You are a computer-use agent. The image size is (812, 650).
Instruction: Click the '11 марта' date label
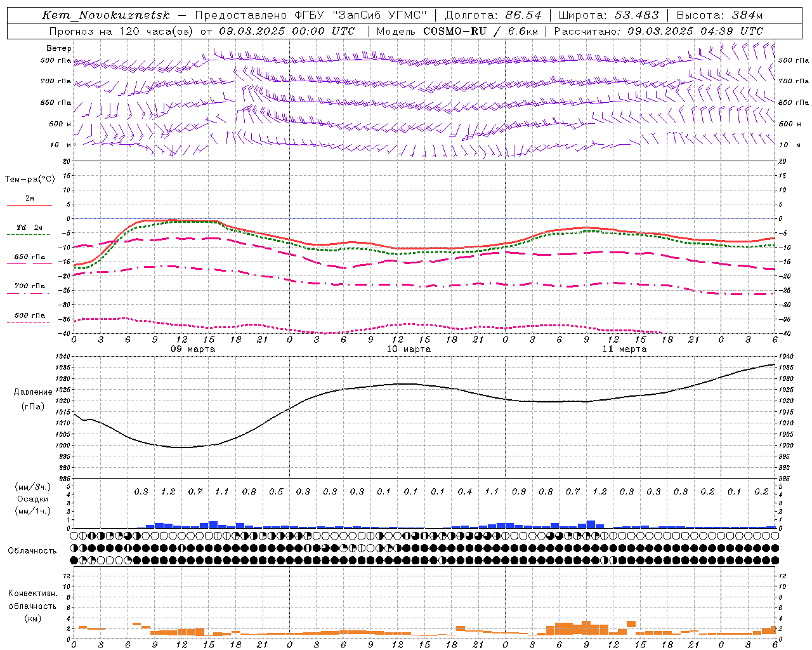[x=624, y=349]
